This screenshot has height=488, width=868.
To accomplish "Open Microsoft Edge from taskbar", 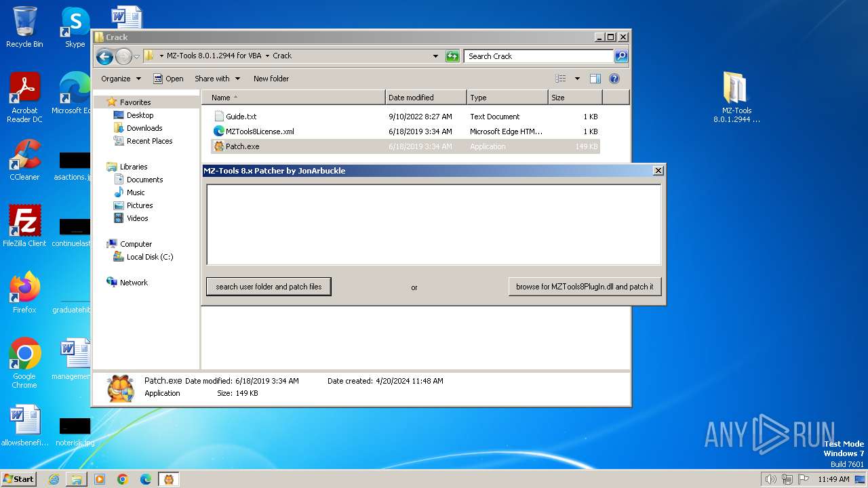I will click(146, 479).
